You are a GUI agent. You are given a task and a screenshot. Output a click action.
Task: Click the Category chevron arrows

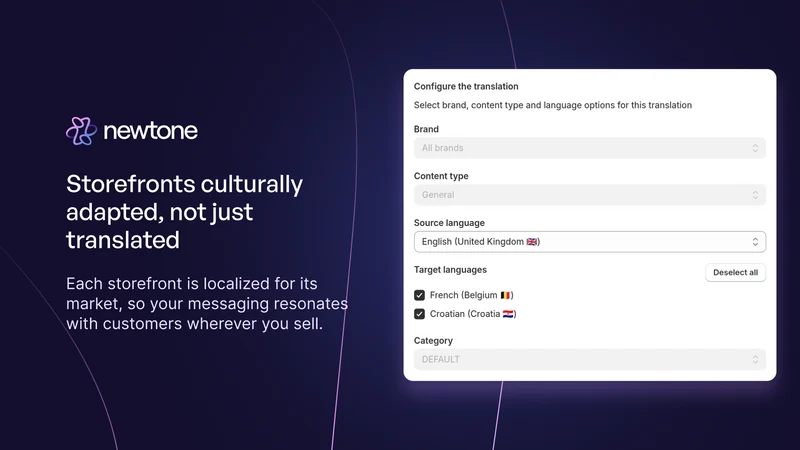(755, 360)
